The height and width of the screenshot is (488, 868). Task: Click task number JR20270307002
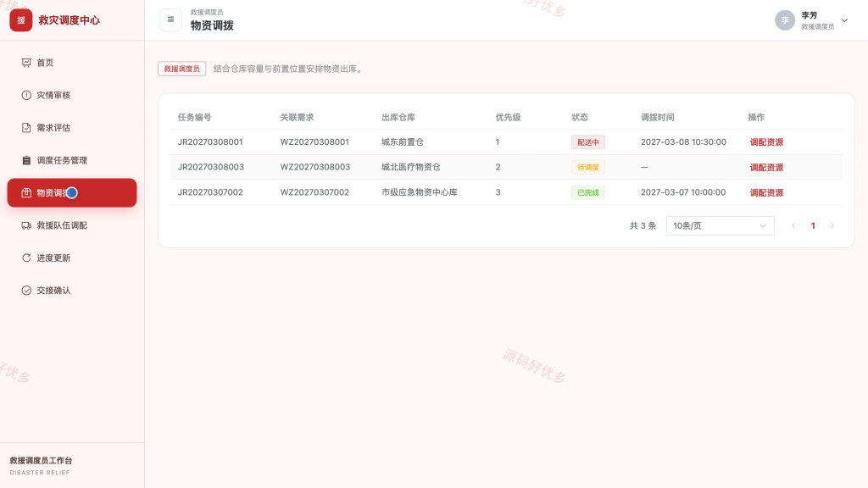[210, 192]
